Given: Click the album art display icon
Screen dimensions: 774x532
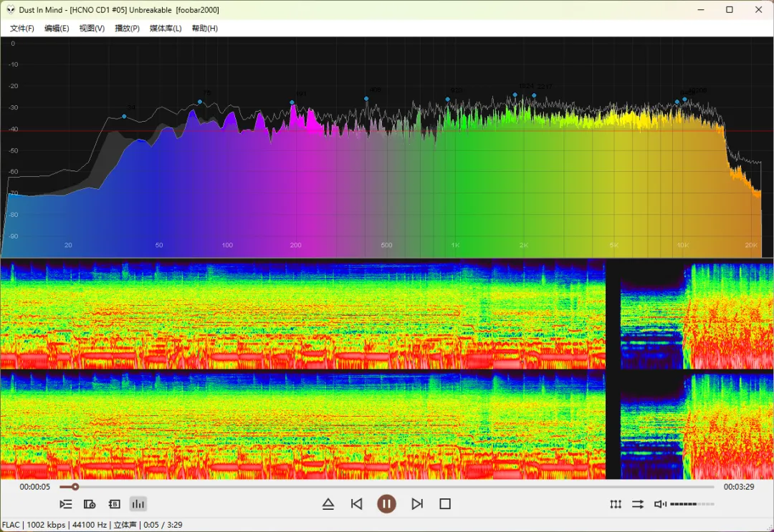Looking at the screenshot, I should (x=90, y=504).
